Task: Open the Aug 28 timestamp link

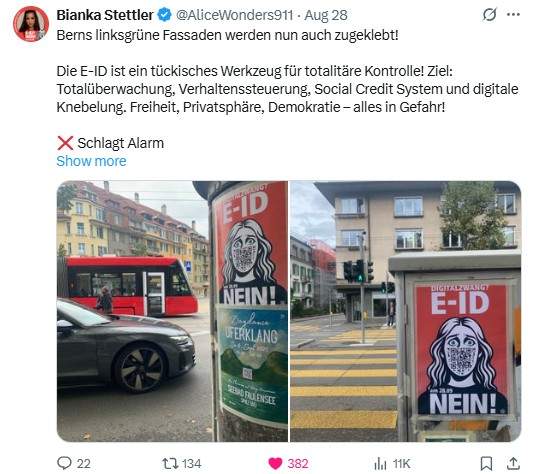Action: pyautogui.click(x=326, y=15)
